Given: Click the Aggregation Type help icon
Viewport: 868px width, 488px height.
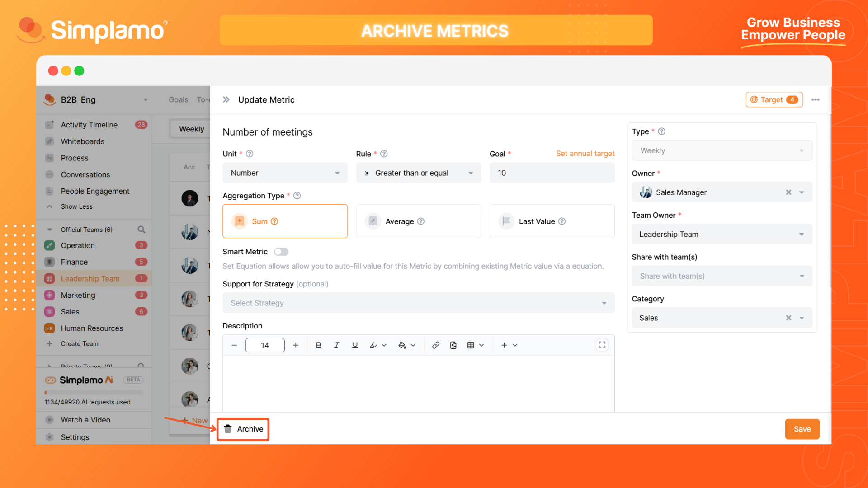Looking at the screenshot, I should coord(297,196).
